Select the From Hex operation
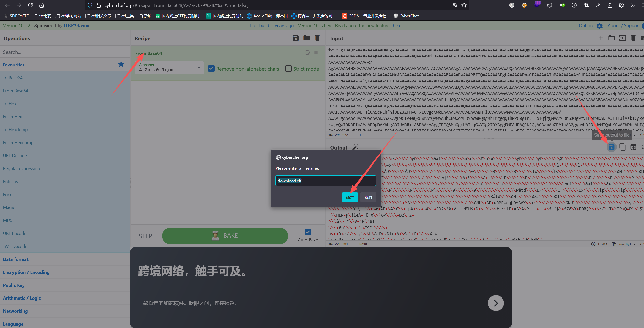The image size is (644, 328). 12,116
